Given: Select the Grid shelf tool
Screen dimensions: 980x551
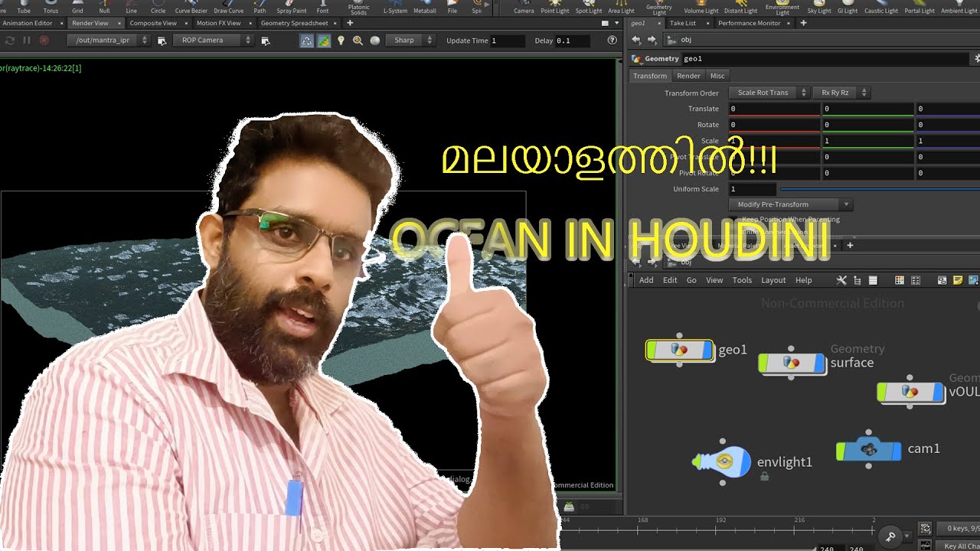Looking at the screenshot, I should [77, 7].
